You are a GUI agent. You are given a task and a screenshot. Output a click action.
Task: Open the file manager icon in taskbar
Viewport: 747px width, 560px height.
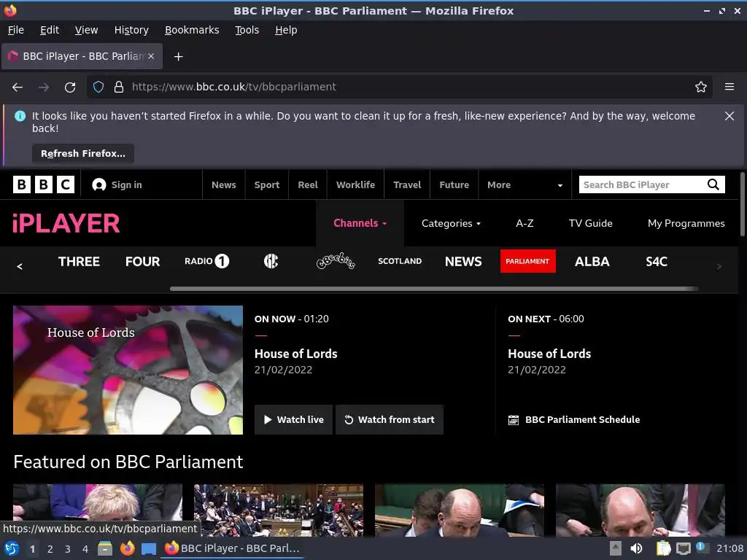pos(105,548)
